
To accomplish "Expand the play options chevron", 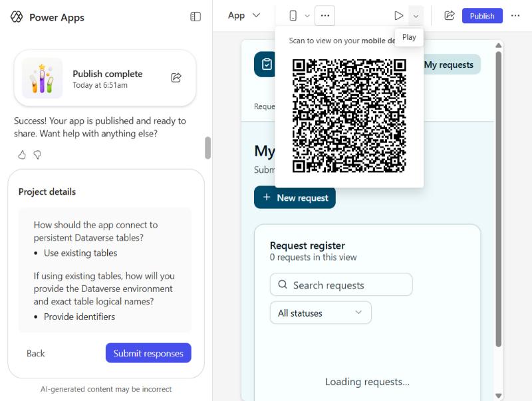I will [416, 15].
